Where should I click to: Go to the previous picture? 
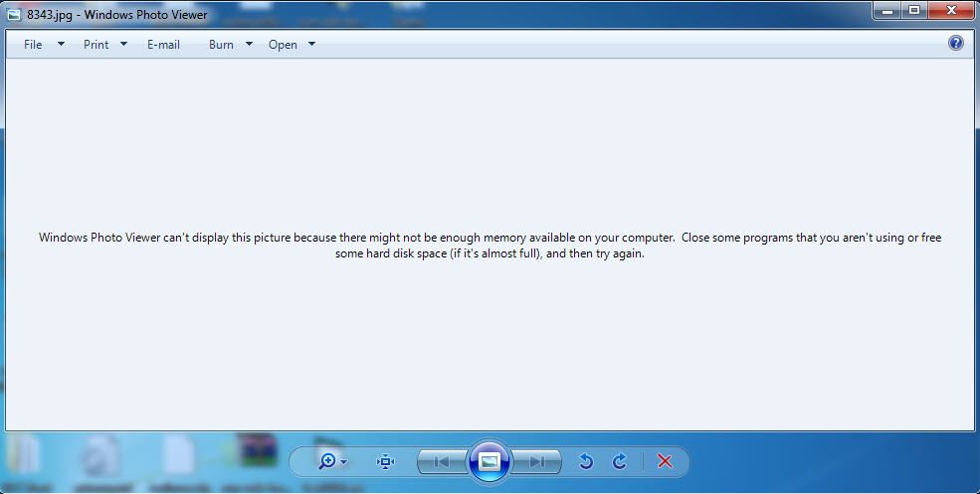click(x=442, y=462)
